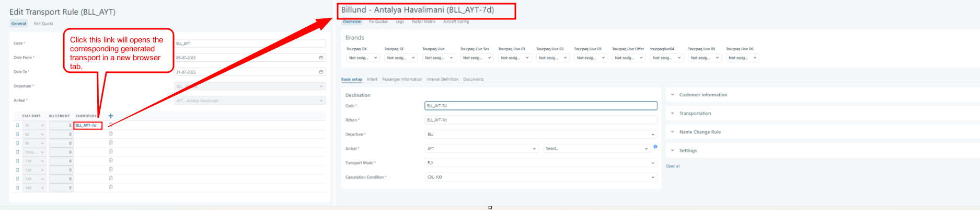Expand the Customer Information section

[x=702, y=95]
